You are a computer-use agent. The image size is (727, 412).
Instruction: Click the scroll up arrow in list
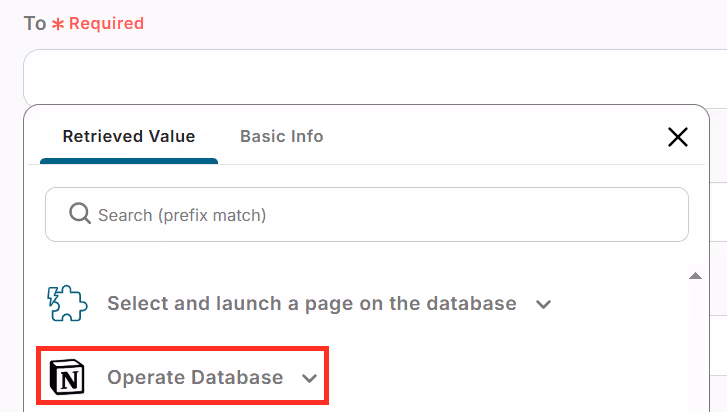[x=695, y=276]
